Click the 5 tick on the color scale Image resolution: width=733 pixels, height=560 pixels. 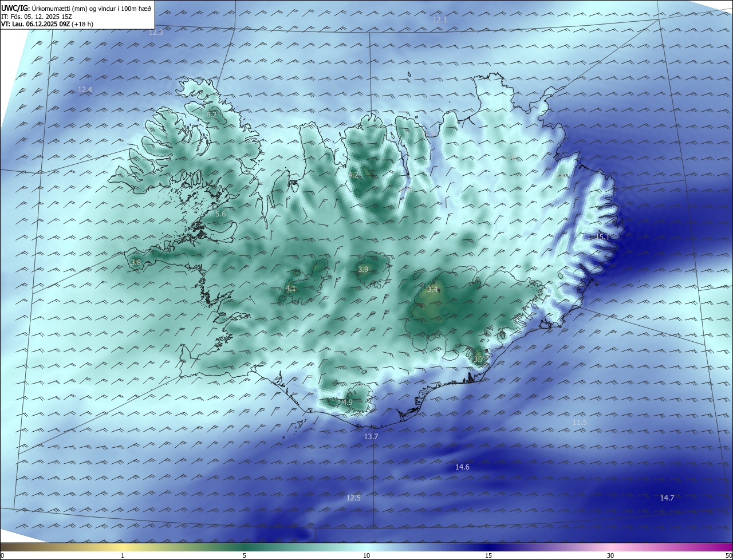(245, 556)
